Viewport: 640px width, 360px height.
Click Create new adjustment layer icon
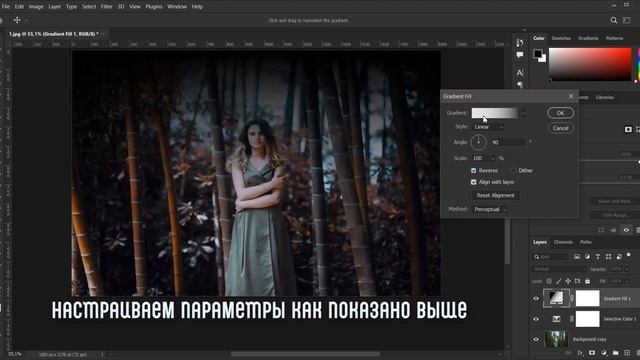604,353
